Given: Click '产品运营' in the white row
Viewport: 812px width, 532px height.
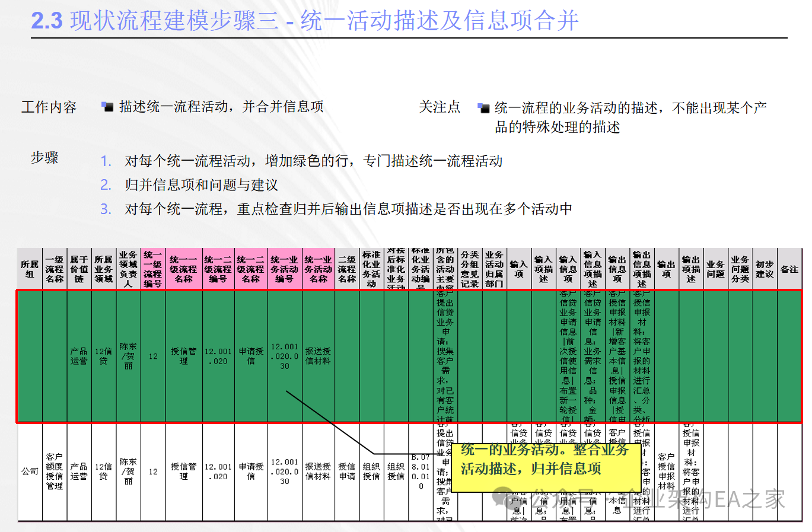Looking at the screenshot, I should (79, 472).
